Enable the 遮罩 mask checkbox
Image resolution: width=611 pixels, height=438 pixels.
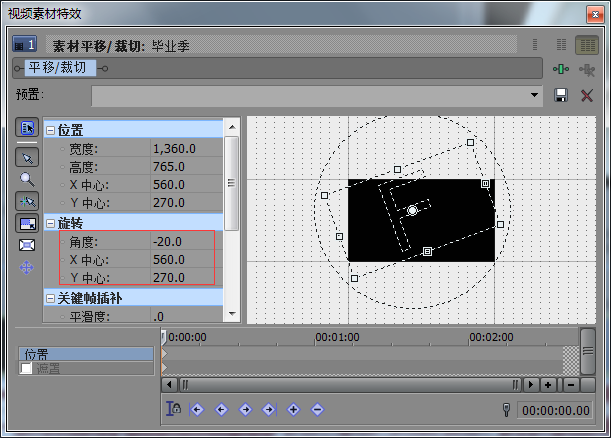27,369
